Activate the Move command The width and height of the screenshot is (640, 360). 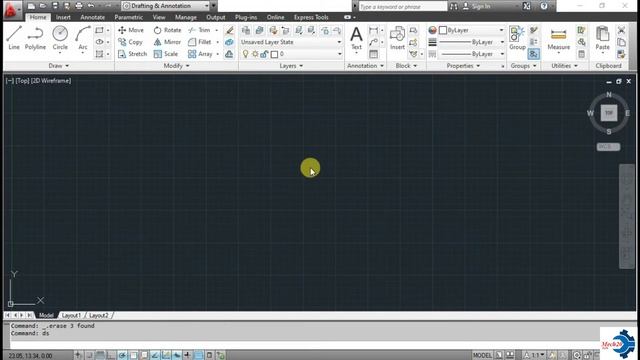(131, 30)
